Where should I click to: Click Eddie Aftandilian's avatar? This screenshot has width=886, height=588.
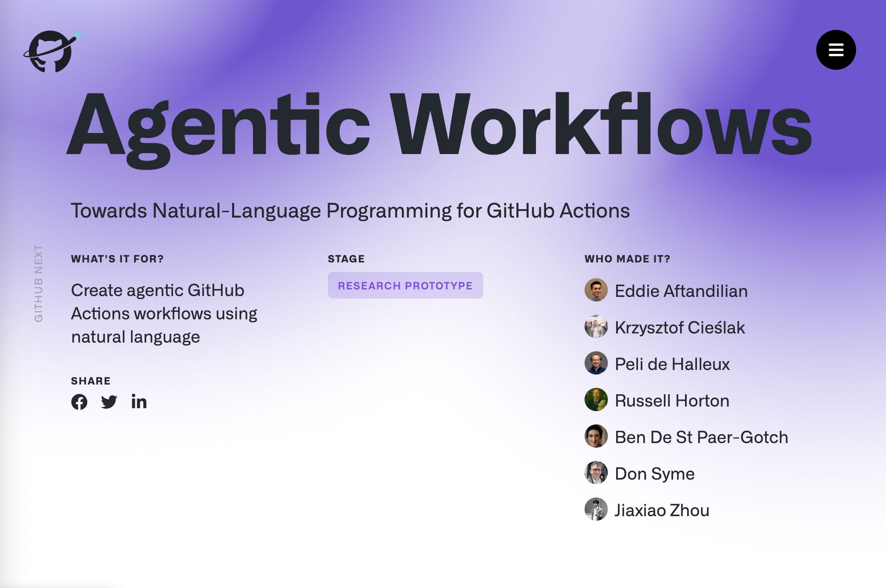(x=596, y=290)
